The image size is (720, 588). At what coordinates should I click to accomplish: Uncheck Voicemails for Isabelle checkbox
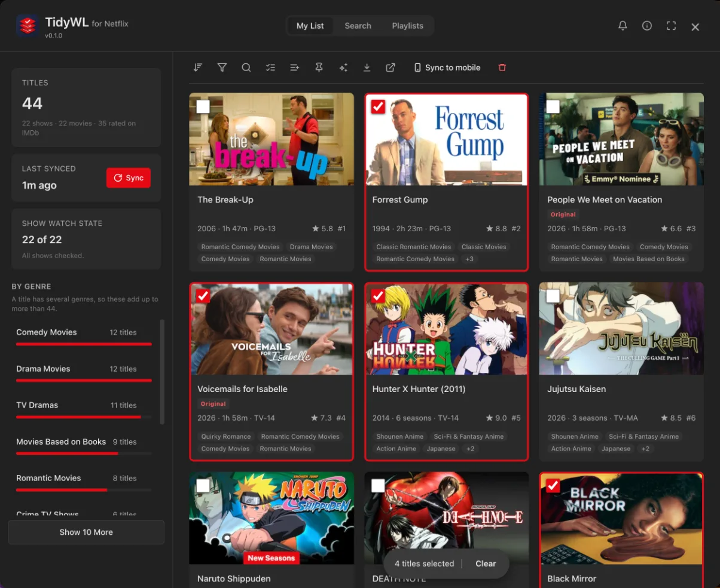pyautogui.click(x=203, y=296)
